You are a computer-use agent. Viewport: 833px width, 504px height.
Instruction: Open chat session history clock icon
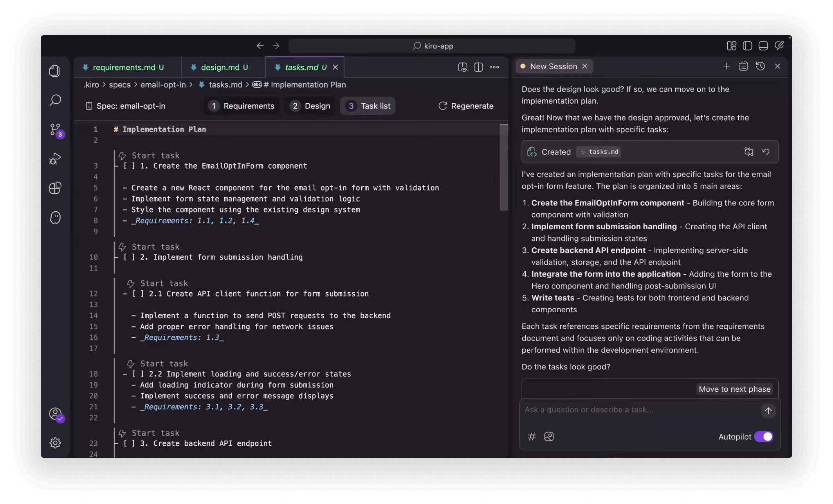pos(760,67)
